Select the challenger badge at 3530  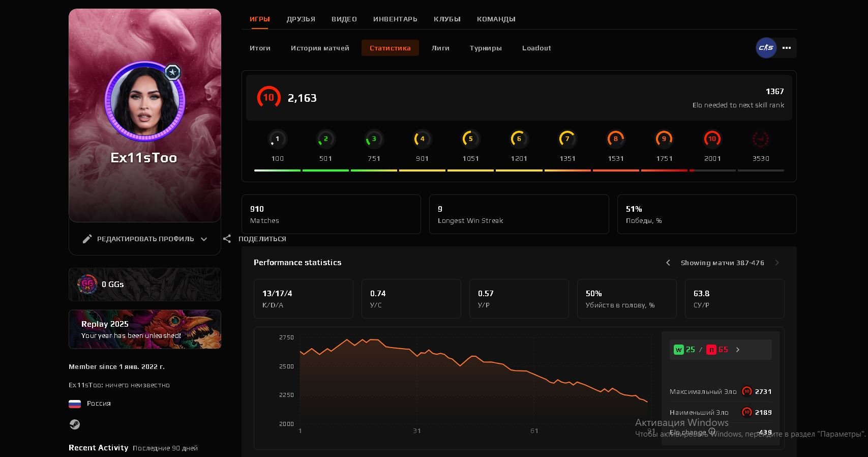pos(760,139)
